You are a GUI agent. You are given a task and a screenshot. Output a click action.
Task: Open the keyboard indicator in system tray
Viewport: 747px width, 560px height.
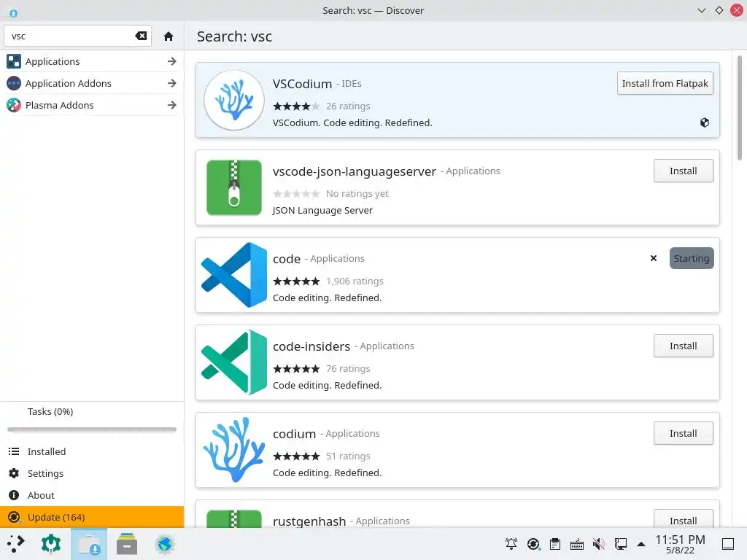coord(577,544)
